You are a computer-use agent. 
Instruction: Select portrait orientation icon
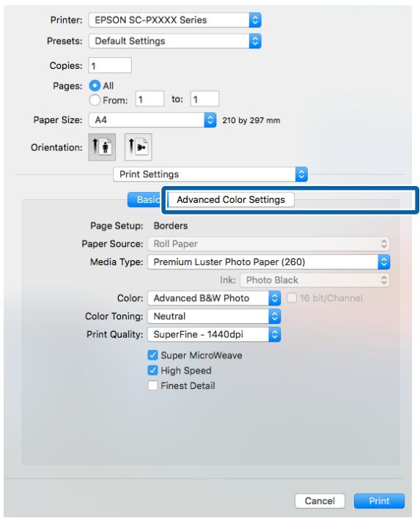point(102,147)
